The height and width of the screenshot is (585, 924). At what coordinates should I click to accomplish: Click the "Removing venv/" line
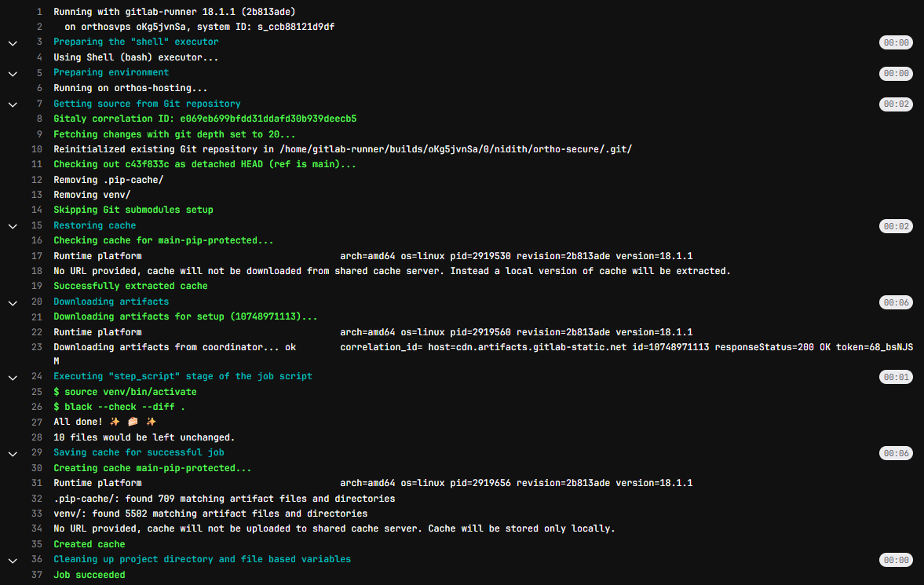click(92, 195)
